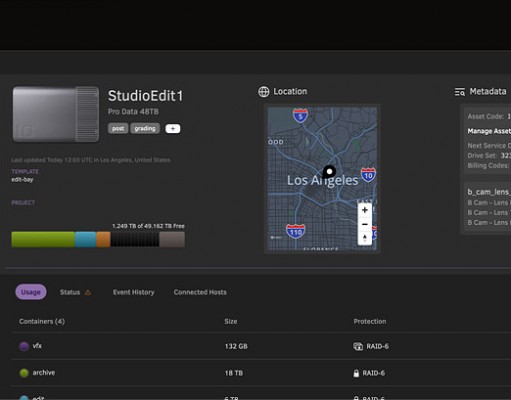The width and height of the screenshot is (511, 400).
Task: Click the Billing Codes metadata field
Action: [489, 166]
